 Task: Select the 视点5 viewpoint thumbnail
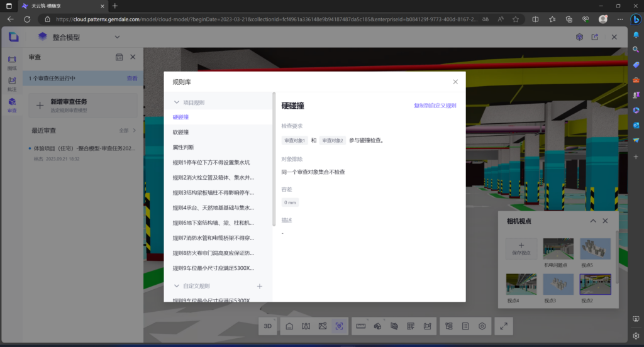pos(595,250)
